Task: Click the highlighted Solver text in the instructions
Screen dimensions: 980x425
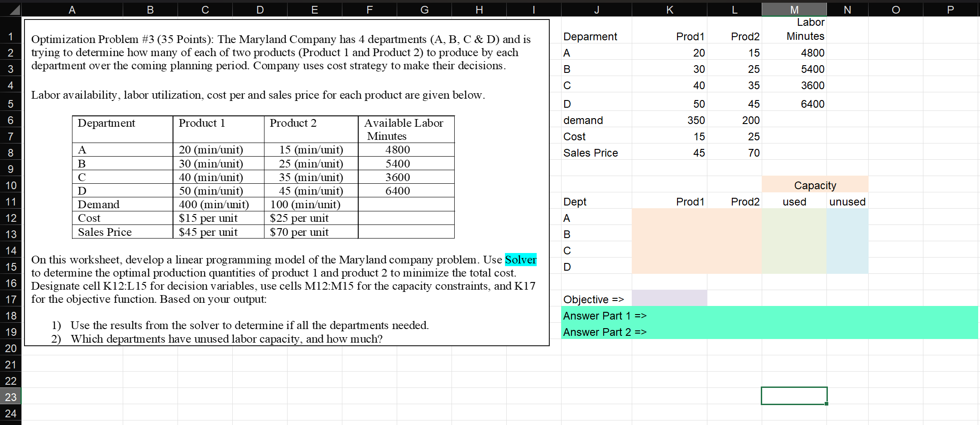Action: [520, 260]
